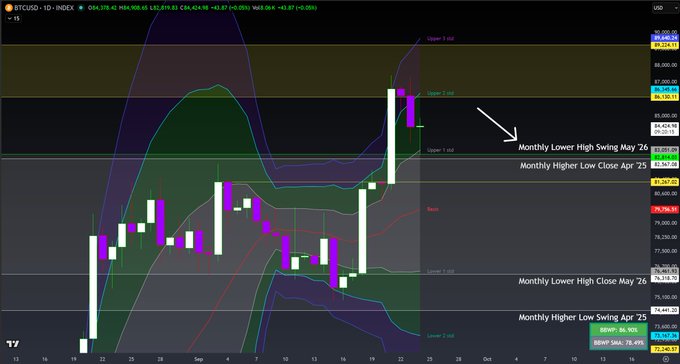
Task: Select the 82,567.08 white price label
Action: [x=665, y=164]
